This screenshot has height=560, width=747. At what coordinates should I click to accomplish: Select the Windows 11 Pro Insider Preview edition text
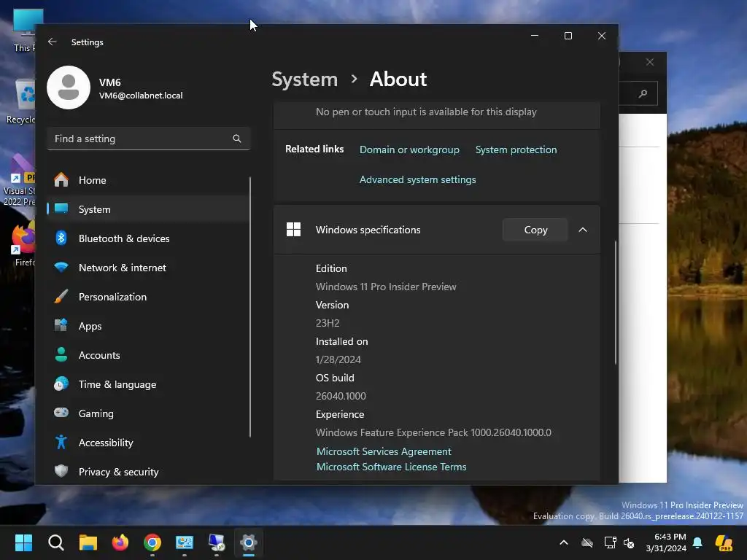[386, 287]
